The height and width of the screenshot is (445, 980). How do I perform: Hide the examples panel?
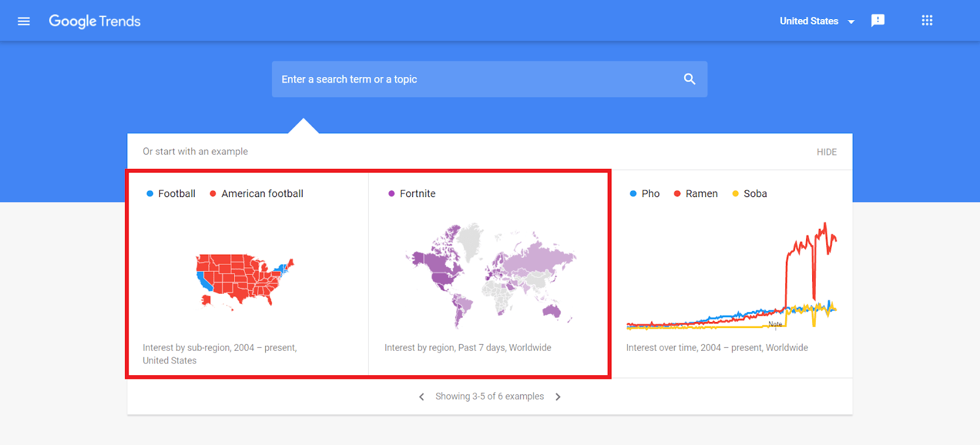(826, 152)
